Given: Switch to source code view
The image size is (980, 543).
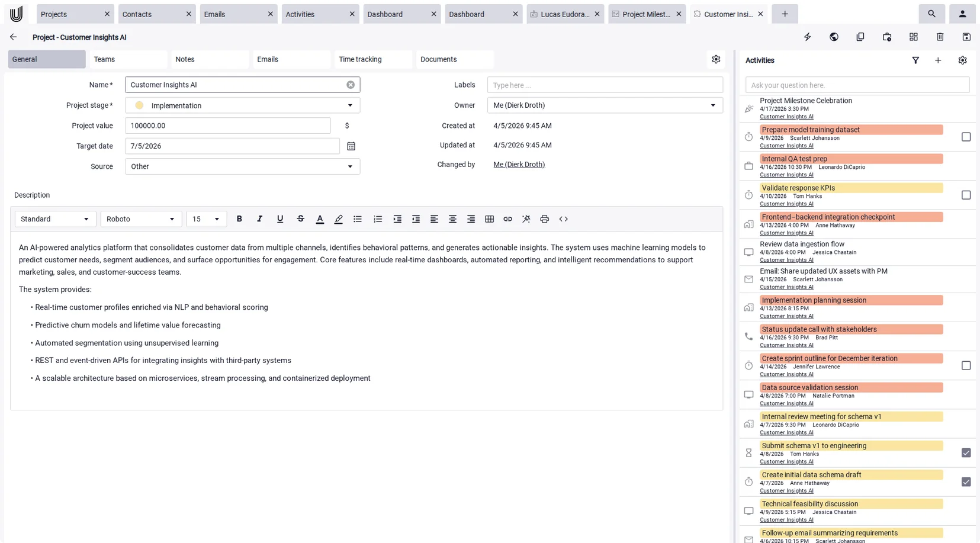Looking at the screenshot, I should [x=563, y=219].
